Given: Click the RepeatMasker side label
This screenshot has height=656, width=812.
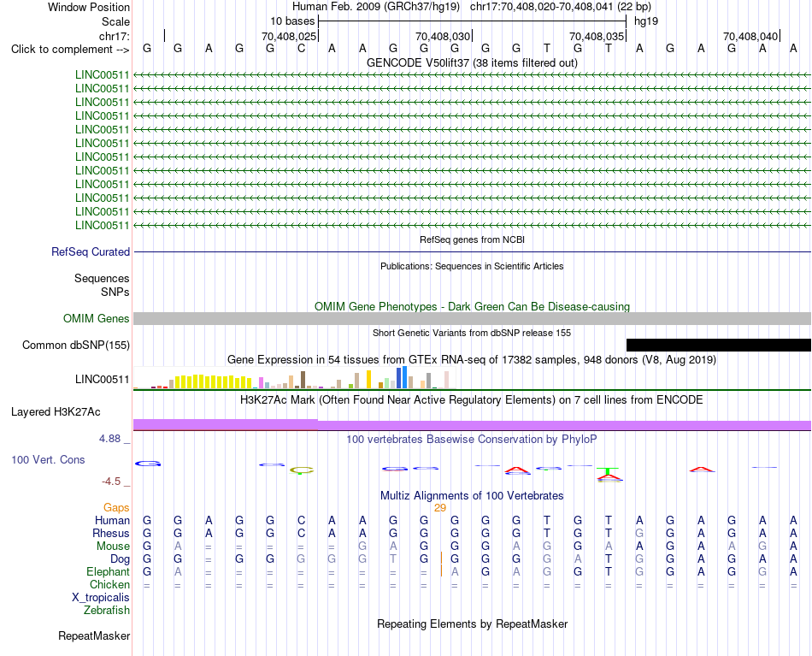Looking at the screenshot, I should coord(94,635).
